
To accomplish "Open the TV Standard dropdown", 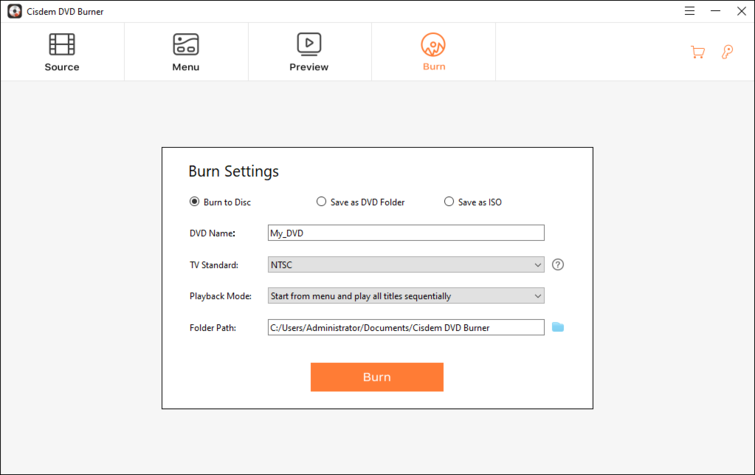I will [x=406, y=264].
